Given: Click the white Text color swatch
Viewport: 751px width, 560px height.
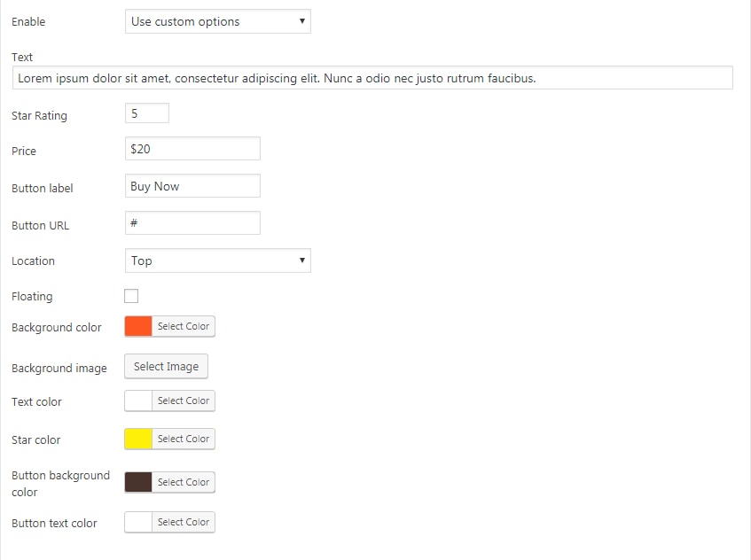Looking at the screenshot, I should (138, 401).
